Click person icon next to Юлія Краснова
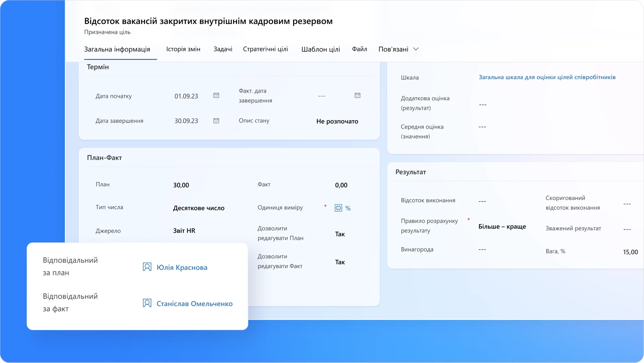 147,267
